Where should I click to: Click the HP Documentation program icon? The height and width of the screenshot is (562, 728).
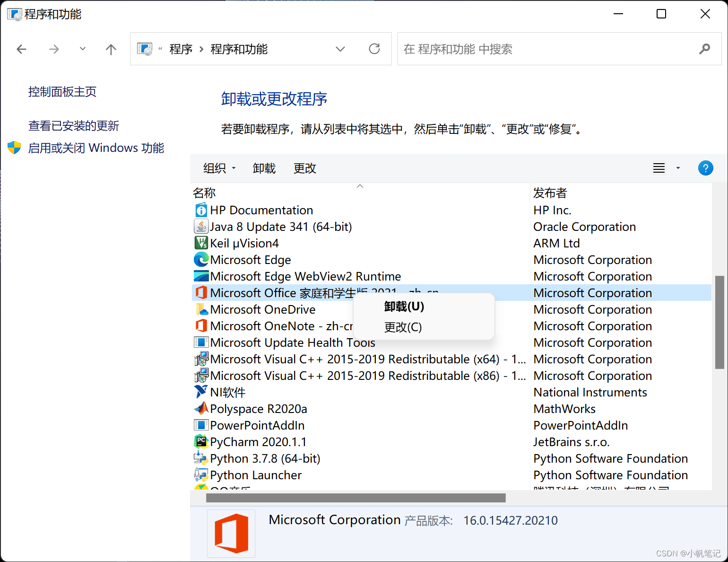(201, 210)
